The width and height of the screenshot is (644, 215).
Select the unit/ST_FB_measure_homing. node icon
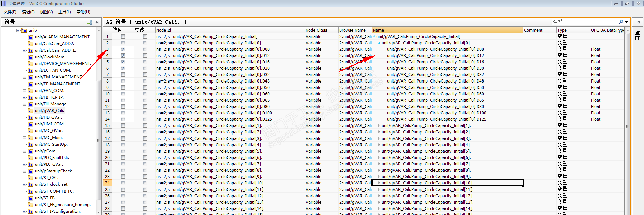(x=31, y=205)
